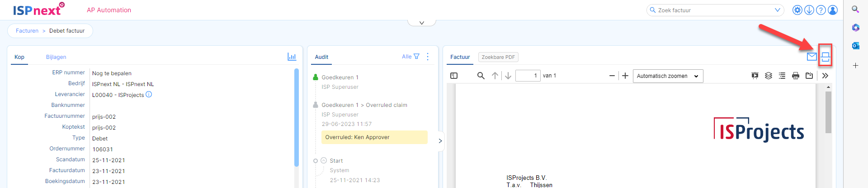The width and height of the screenshot is (868, 188).
Task: Zoom in with the plus button
Action: pyautogui.click(x=625, y=76)
